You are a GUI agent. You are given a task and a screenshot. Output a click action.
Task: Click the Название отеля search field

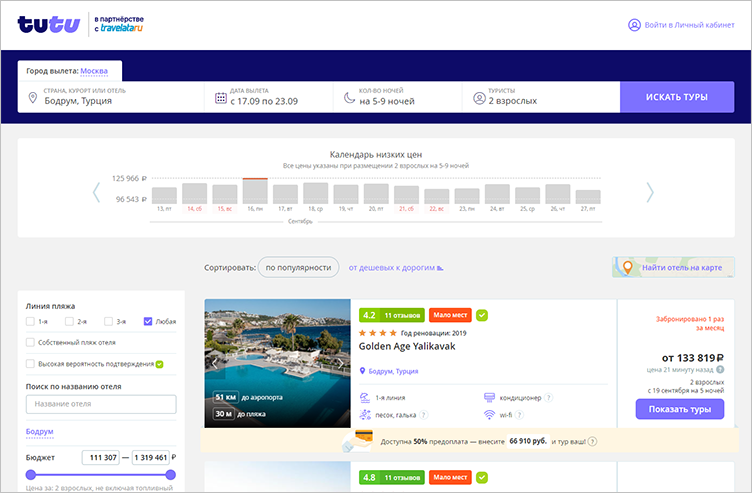click(101, 404)
